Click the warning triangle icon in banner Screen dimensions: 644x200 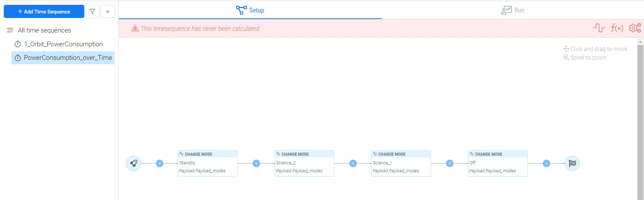click(x=135, y=28)
